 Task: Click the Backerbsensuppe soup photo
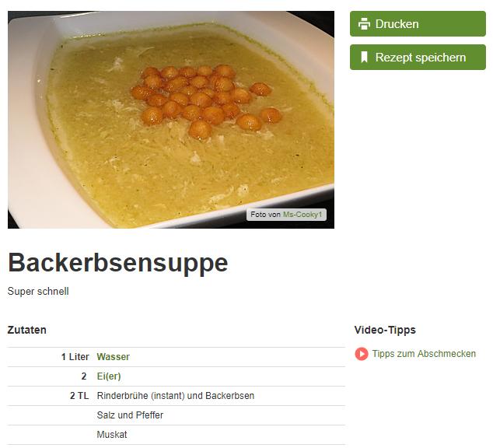(171, 120)
